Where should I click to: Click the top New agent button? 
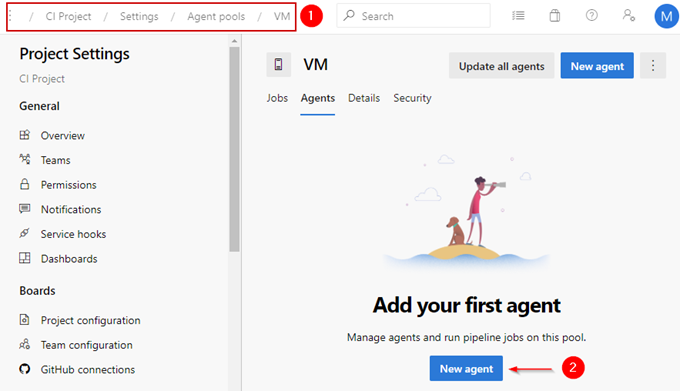tap(597, 65)
